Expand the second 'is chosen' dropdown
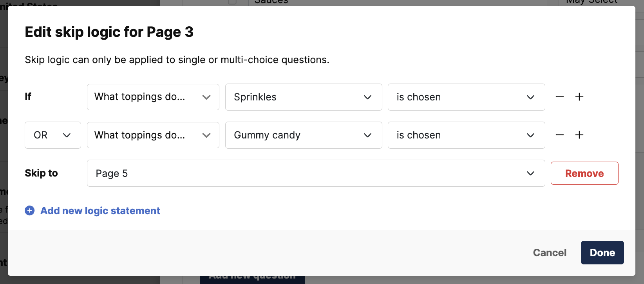Screen dimensions: 644x284 tap(466, 135)
